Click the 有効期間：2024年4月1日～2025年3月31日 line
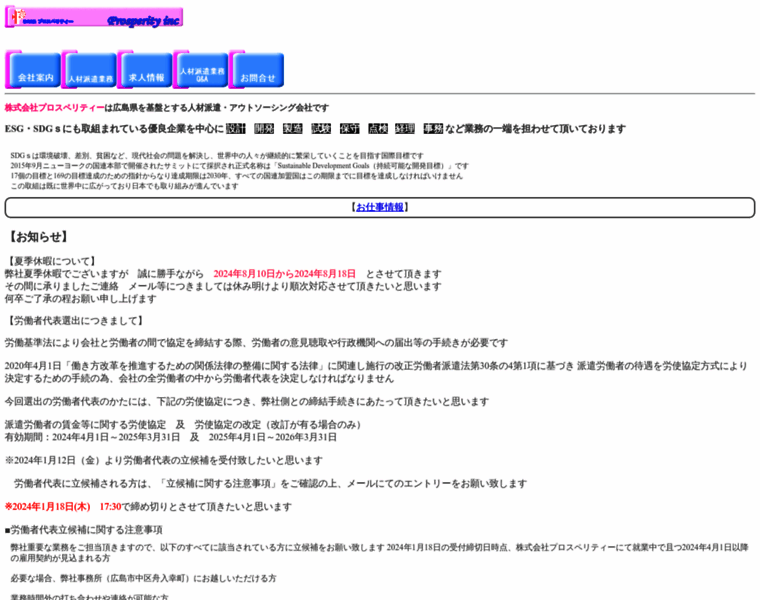Viewport: 760px width, 600px height. click(x=171, y=437)
